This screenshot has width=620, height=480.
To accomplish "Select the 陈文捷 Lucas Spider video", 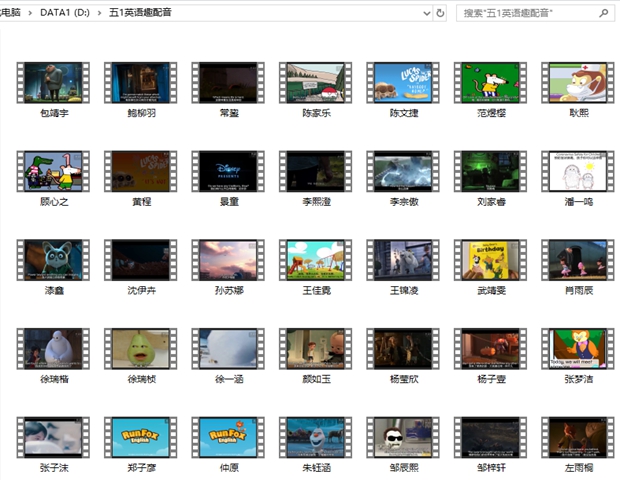I will click(x=403, y=83).
